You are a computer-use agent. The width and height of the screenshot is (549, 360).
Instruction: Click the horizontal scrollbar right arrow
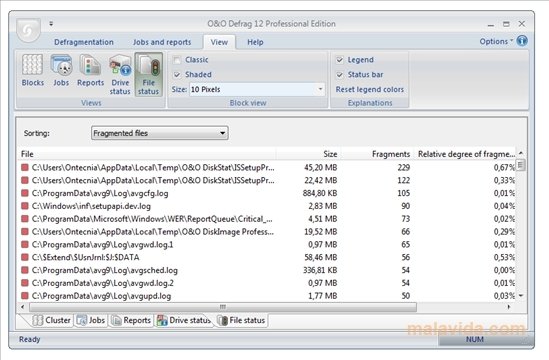(509, 307)
